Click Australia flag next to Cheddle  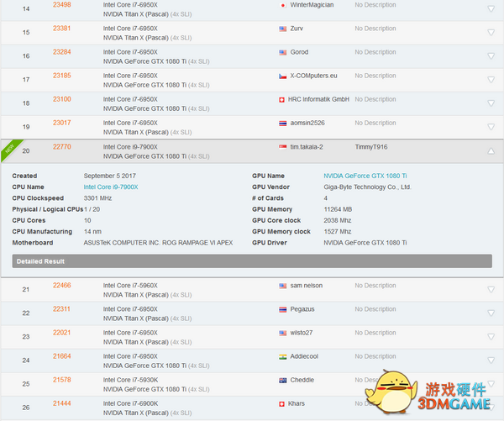[282, 380]
